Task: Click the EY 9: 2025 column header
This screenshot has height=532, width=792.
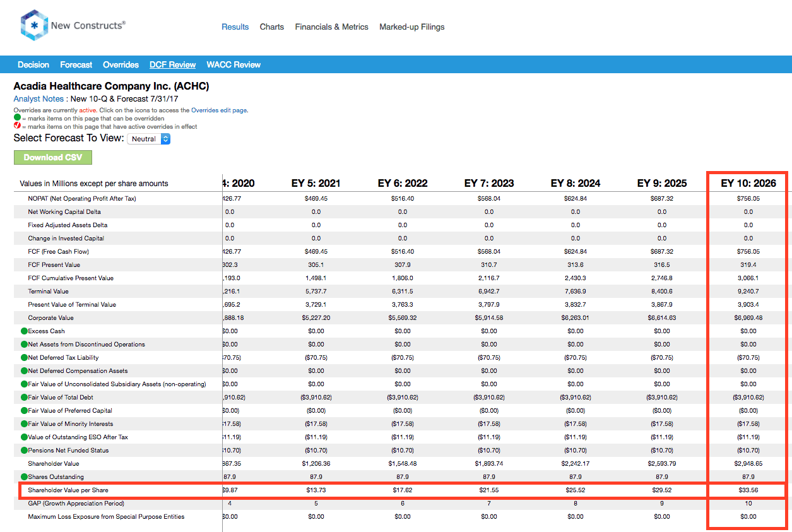Action: click(662, 184)
